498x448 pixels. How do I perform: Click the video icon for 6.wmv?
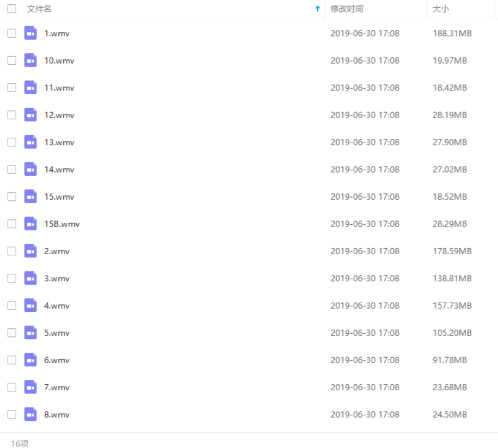click(30, 360)
